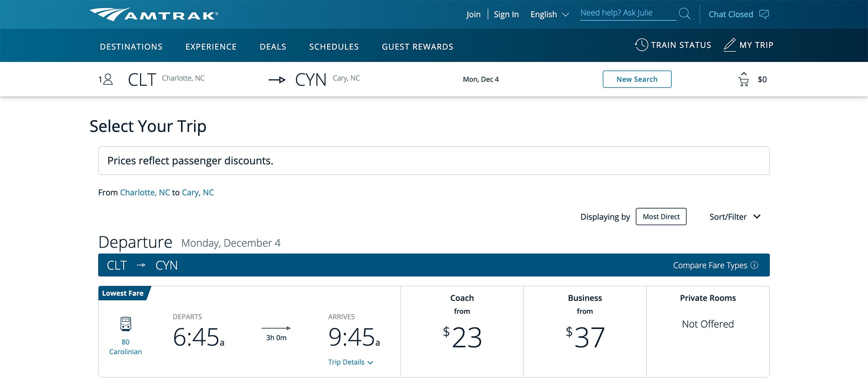Click the Need help? Ask Julie field
868x385 pixels.
[628, 13]
